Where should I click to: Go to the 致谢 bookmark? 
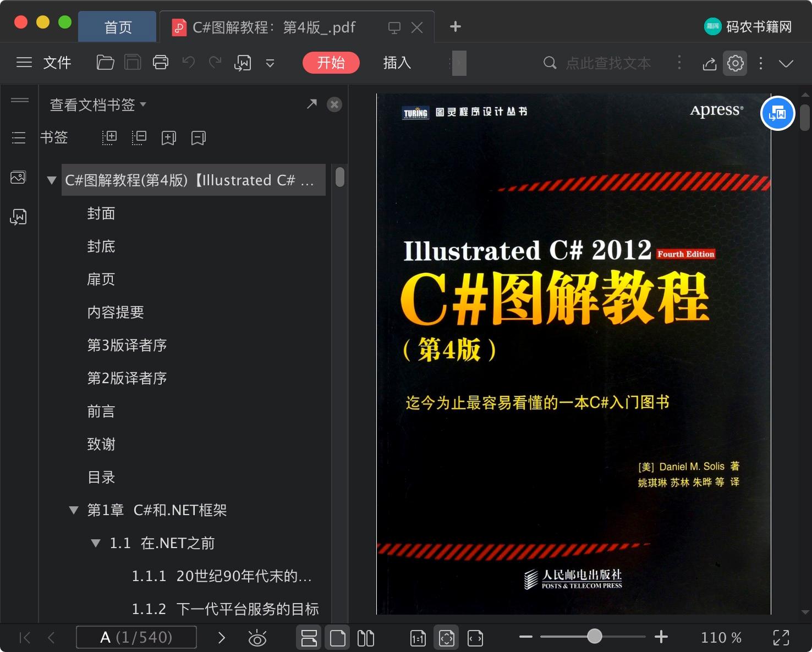(101, 444)
